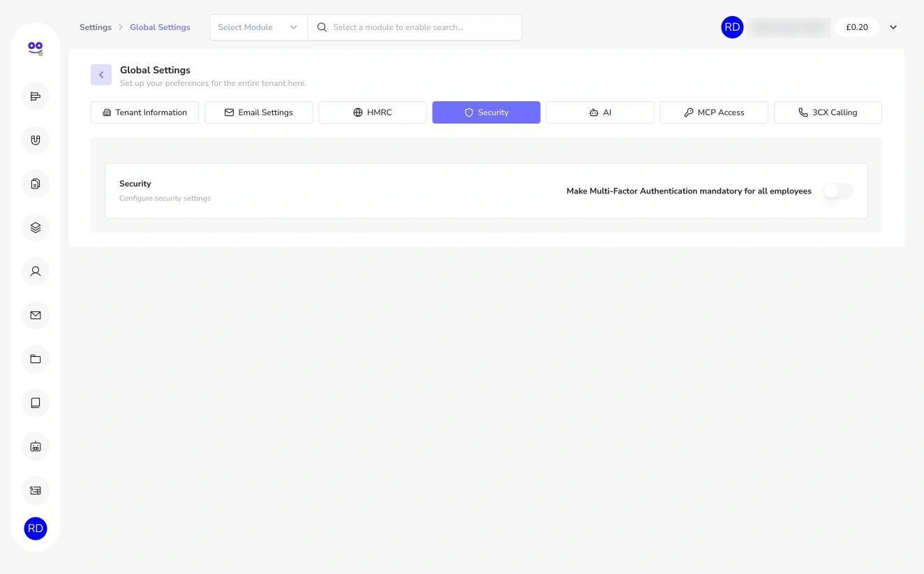Open the documents copy icon in sidebar
Screen dimensions: 924x574
(x=36, y=184)
